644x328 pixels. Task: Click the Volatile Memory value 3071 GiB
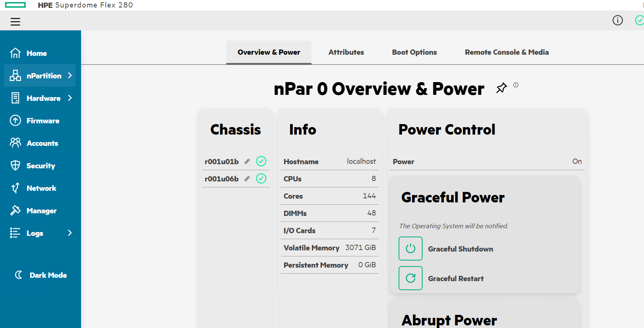(x=360, y=247)
